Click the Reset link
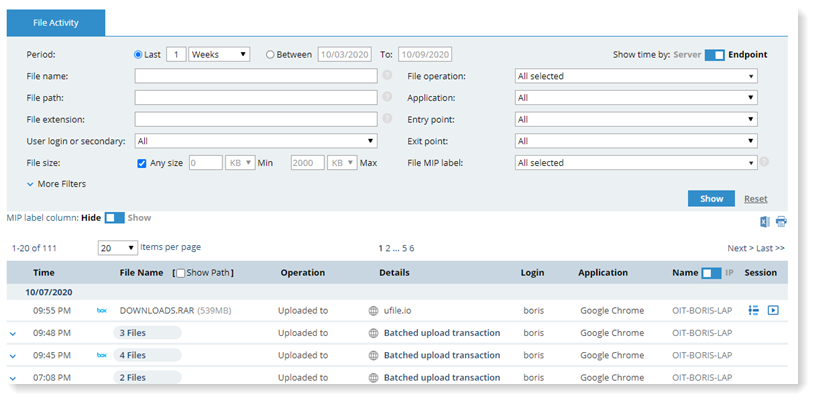 coord(756,199)
